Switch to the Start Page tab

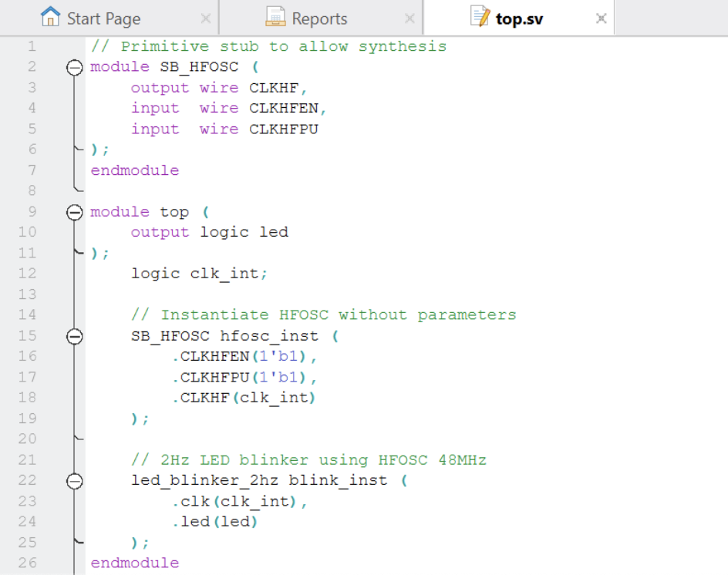pos(103,18)
